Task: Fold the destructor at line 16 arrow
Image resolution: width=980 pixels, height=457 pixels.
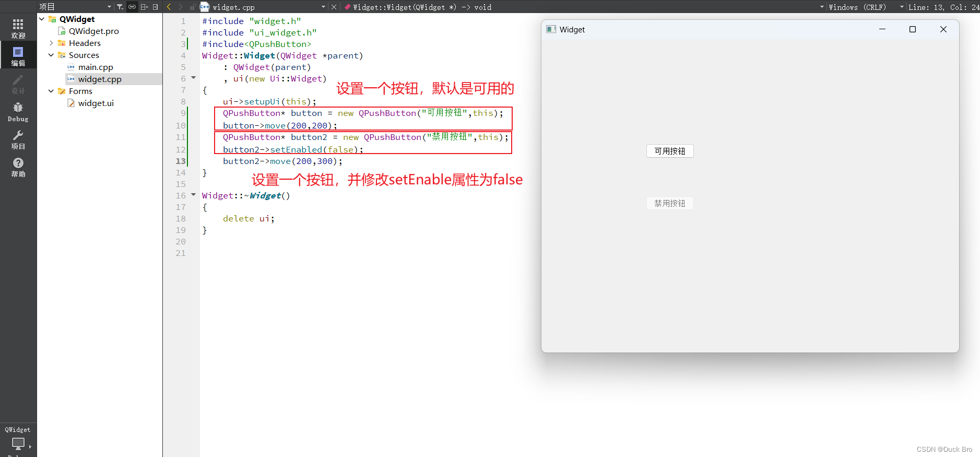Action: 193,195
